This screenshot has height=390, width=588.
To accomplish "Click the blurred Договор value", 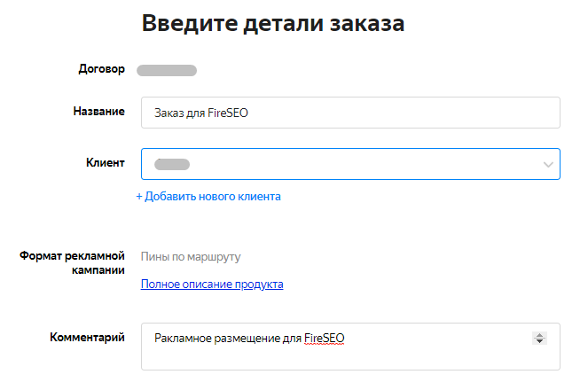I will pyautogui.click(x=167, y=69).
